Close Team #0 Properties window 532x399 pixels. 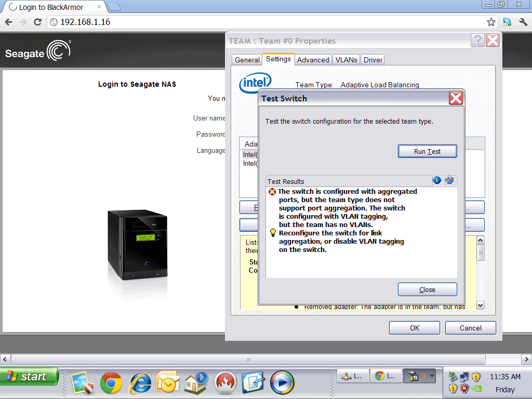pos(493,41)
